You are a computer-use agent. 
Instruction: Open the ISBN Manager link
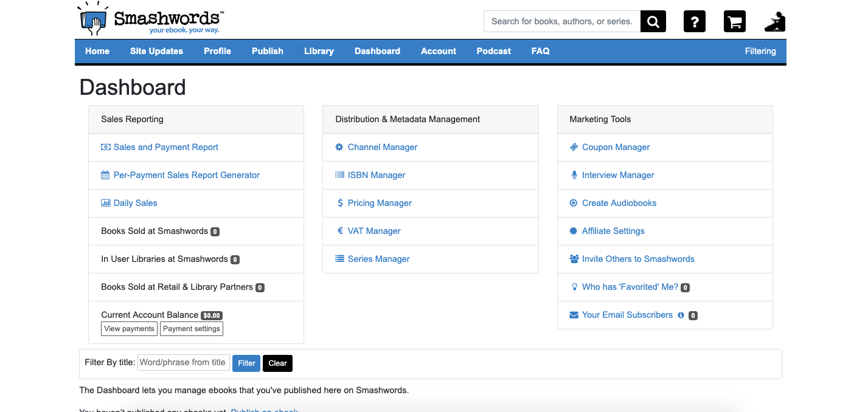pyautogui.click(x=377, y=175)
